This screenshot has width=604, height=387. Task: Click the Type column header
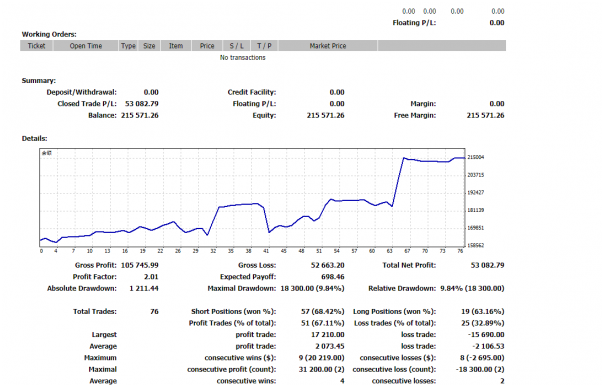(128, 46)
